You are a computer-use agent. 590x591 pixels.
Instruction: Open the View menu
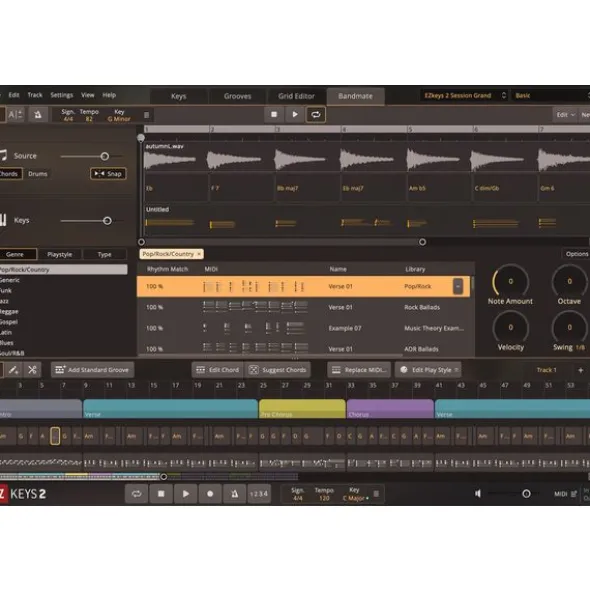point(88,95)
